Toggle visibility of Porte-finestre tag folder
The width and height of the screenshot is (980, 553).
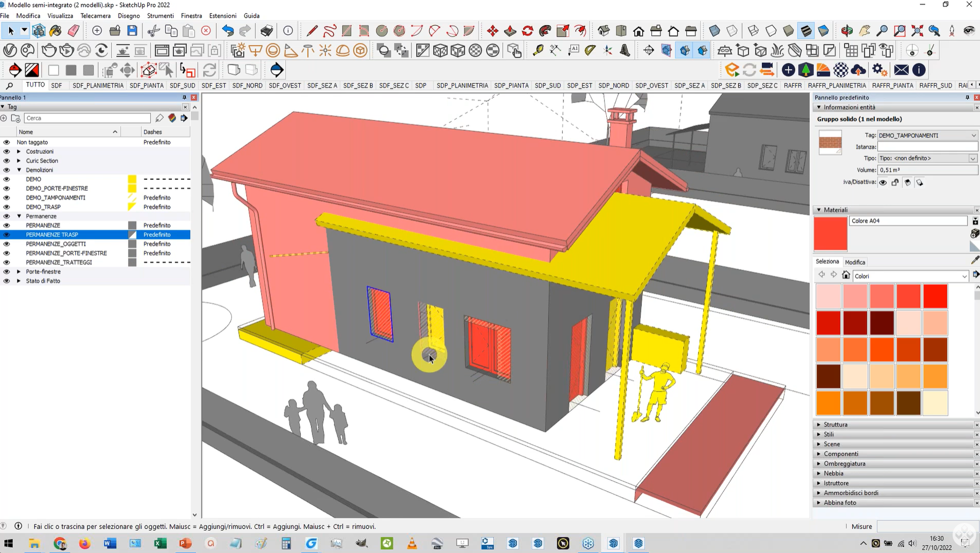(6, 272)
